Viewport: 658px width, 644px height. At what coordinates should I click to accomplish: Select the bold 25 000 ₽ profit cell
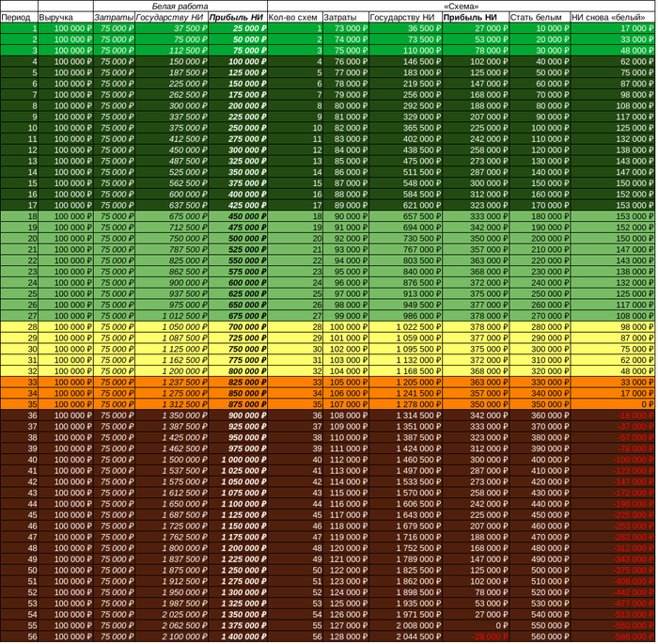coord(236,28)
